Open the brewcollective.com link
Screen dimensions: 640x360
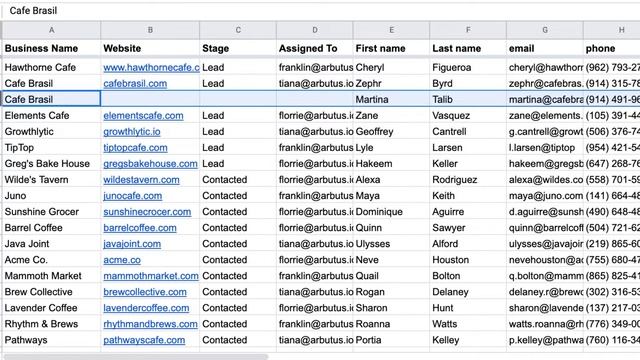[x=145, y=292]
